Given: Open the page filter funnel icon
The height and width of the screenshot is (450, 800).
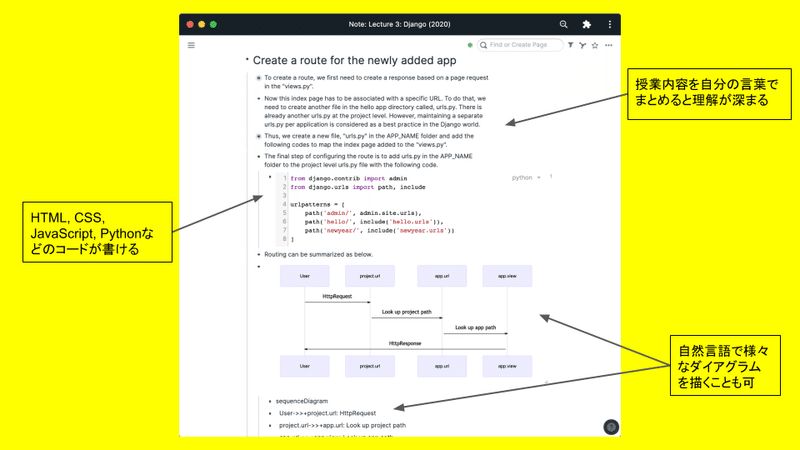Looking at the screenshot, I should point(570,45).
